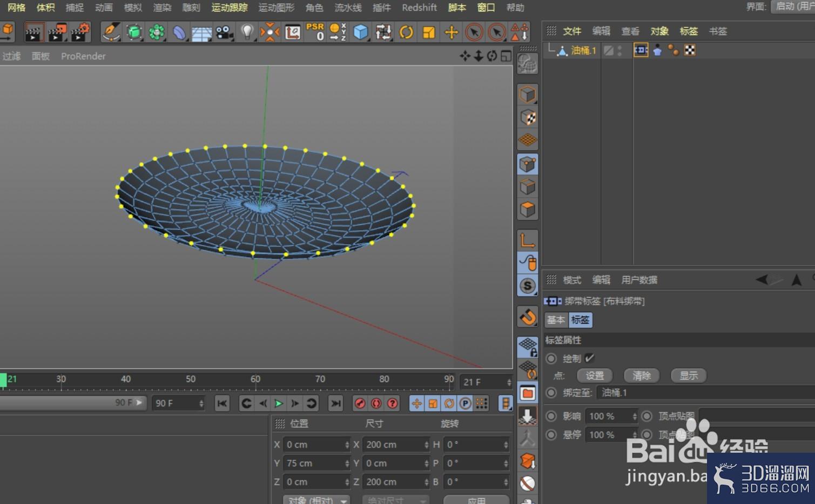The width and height of the screenshot is (815, 504).
Task: Toggle the 绘制 checkbox
Action: [589, 358]
